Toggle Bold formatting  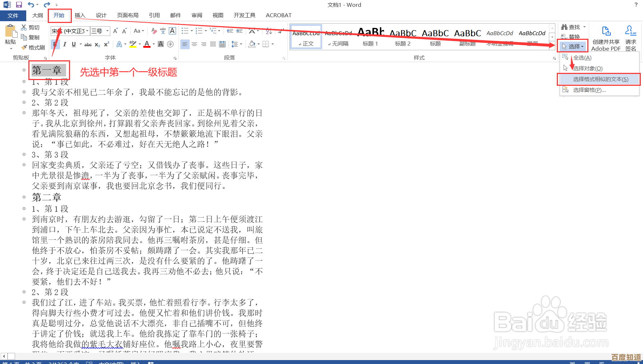[55, 44]
